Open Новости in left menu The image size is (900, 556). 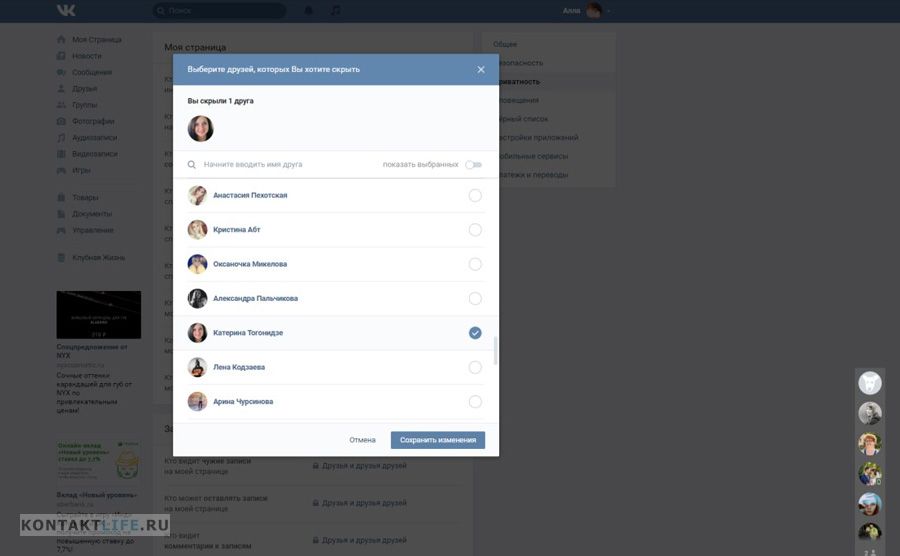(x=87, y=56)
